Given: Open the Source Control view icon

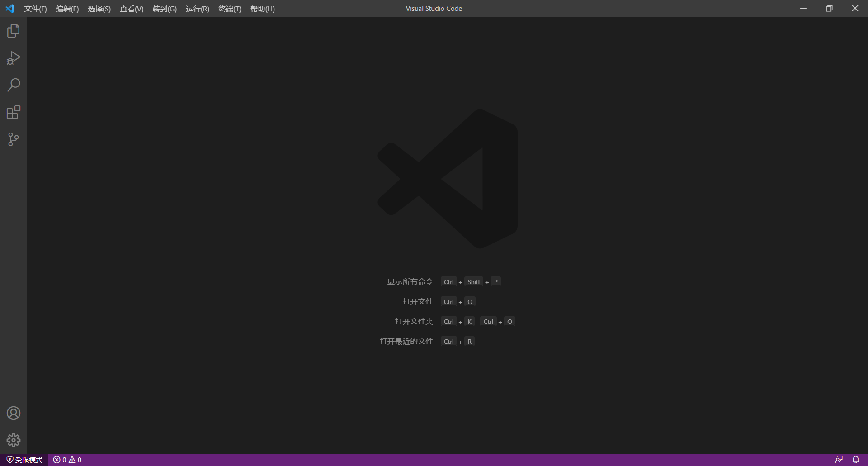Looking at the screenshot, I should pyautogui.click(x=14, y=139).
